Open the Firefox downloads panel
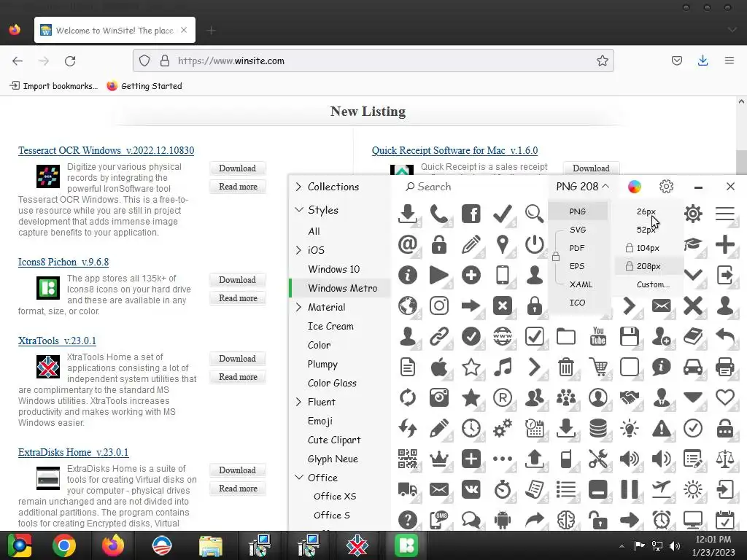 point(703,61)
